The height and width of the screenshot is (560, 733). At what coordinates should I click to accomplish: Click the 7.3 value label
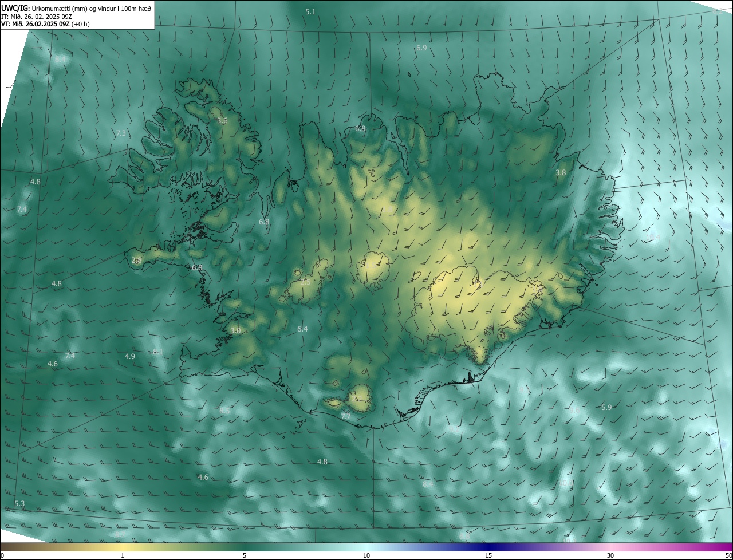(x=121, y=133)
